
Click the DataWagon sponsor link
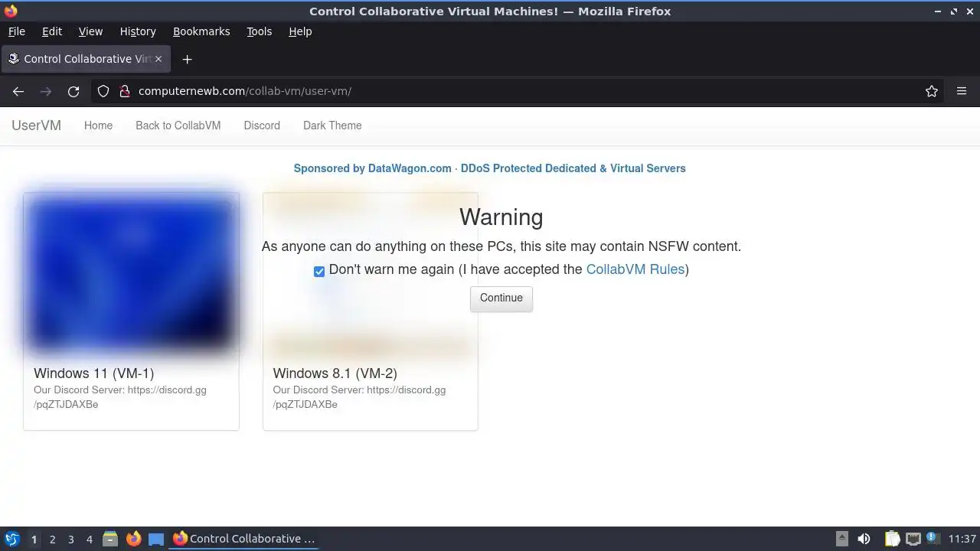(490, 168)
